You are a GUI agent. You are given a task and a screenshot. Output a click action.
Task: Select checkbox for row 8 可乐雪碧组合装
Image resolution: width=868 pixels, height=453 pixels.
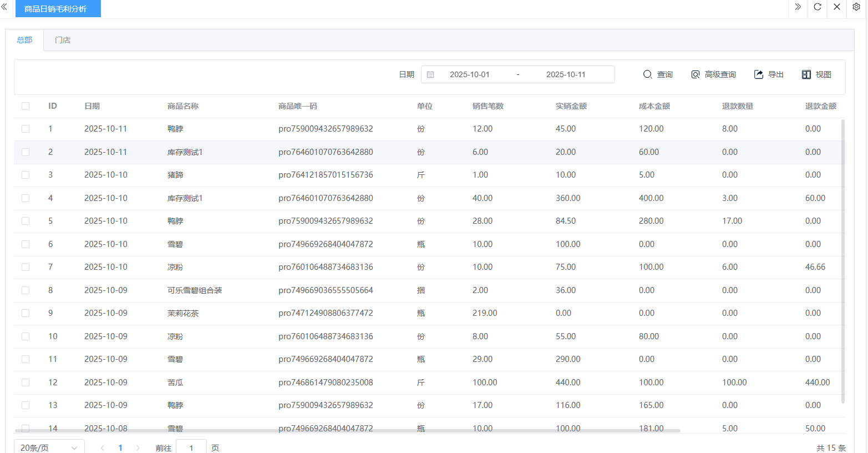pos(26,290)
